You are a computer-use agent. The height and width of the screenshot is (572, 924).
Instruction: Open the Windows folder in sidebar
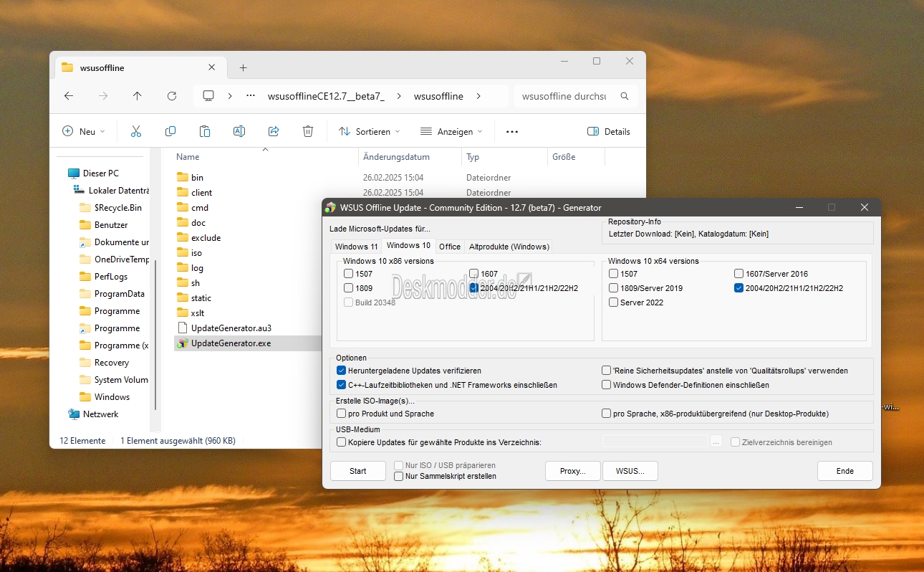(x=112, y=396)
